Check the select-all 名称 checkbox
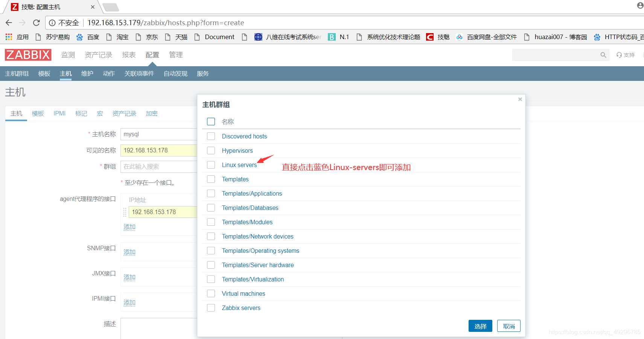The image size is (644, 339). tap(211, 122)
